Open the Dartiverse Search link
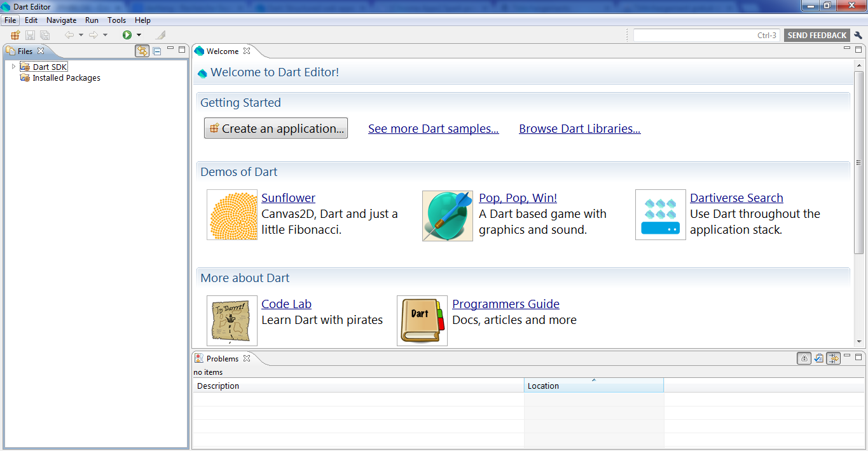This screenshot has width=868, height=451. 736,198
